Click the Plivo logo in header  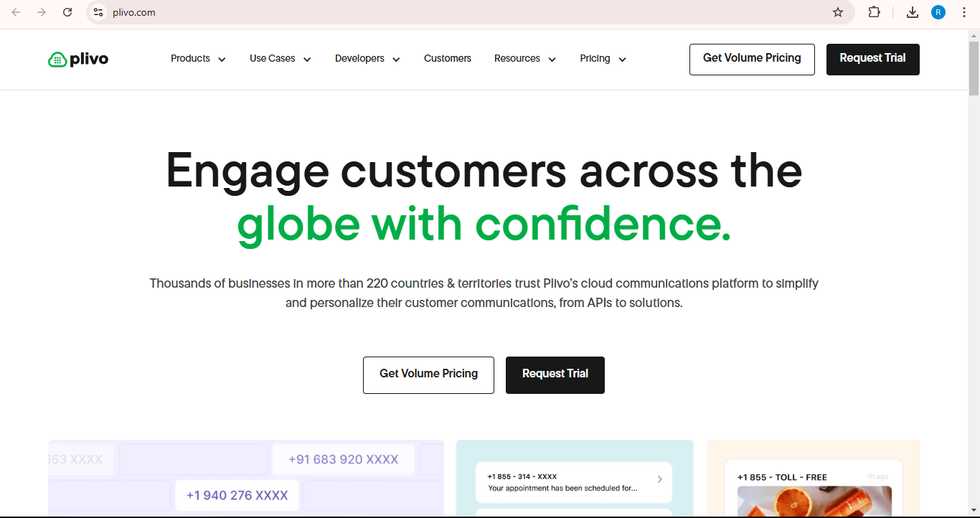(x=78, y=60)
